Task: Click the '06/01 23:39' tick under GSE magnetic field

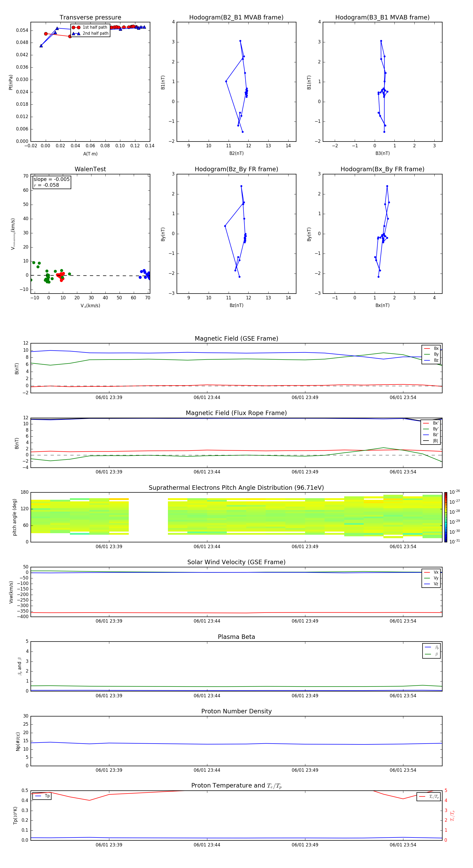Action: pos(109,398)
